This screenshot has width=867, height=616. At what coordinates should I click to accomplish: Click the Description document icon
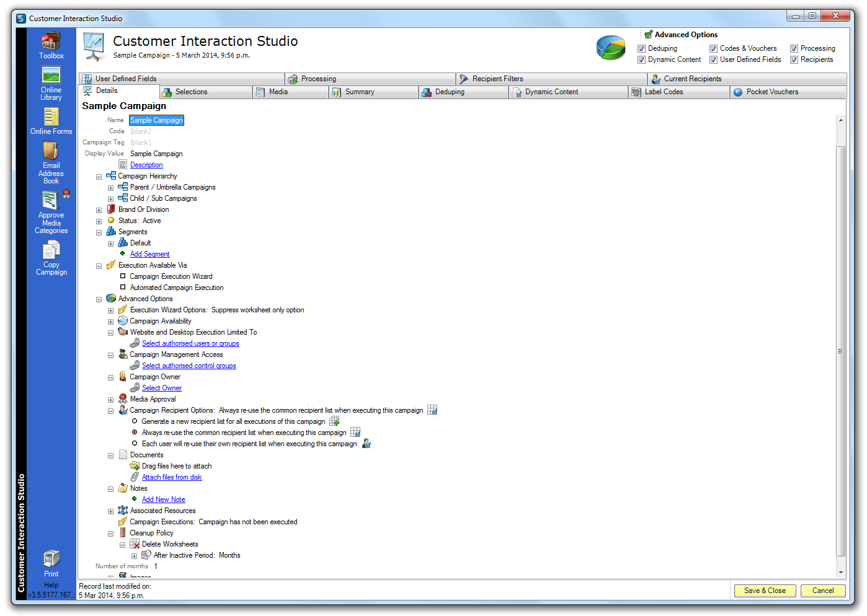pos(122,165)
